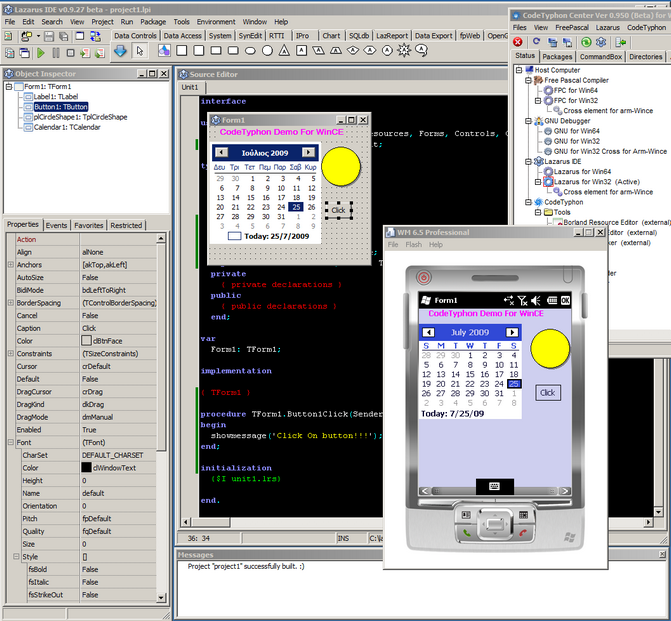Click the emulator horizontal scrollbar track
671x621 pixels.
(494, 491)
